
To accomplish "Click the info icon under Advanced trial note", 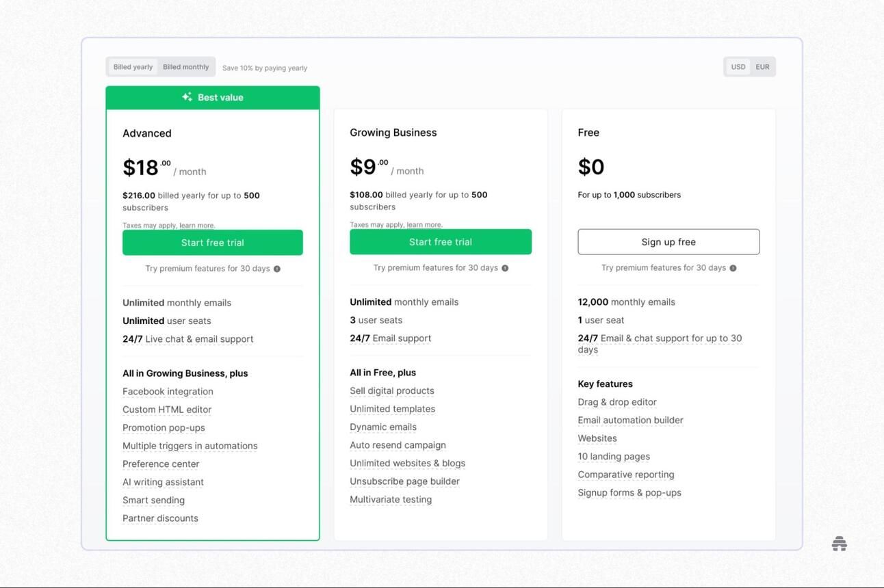I will coord(277,269).
